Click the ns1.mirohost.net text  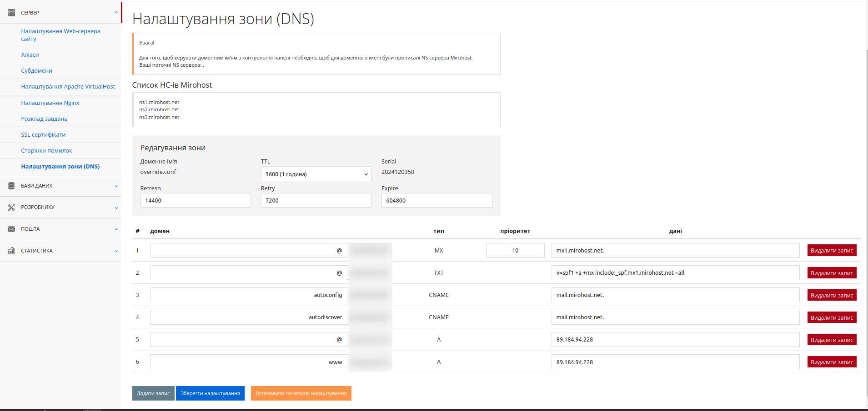tap(159, 102)
